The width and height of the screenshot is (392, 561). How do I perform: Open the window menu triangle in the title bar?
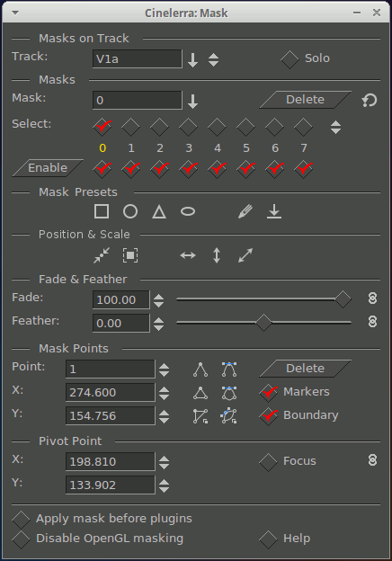[x=15, y=13]
